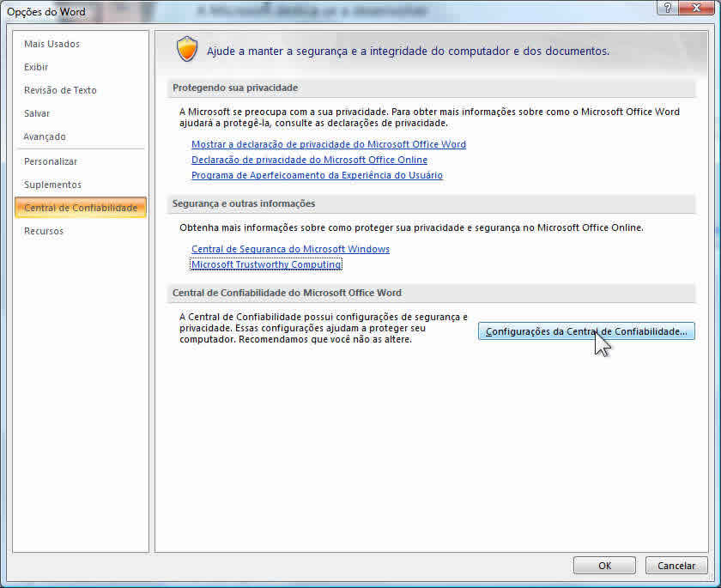Click the security shield icon

(187, 49)
